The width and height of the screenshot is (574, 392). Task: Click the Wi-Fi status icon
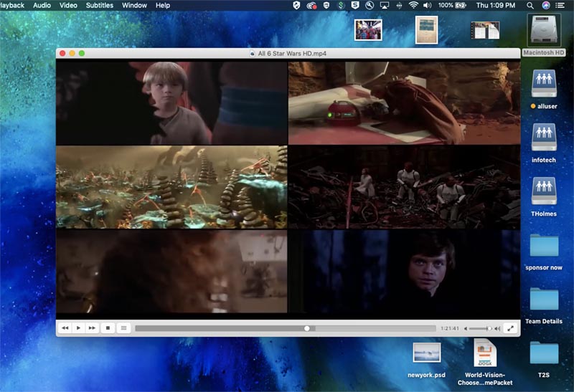coord(413,6)
